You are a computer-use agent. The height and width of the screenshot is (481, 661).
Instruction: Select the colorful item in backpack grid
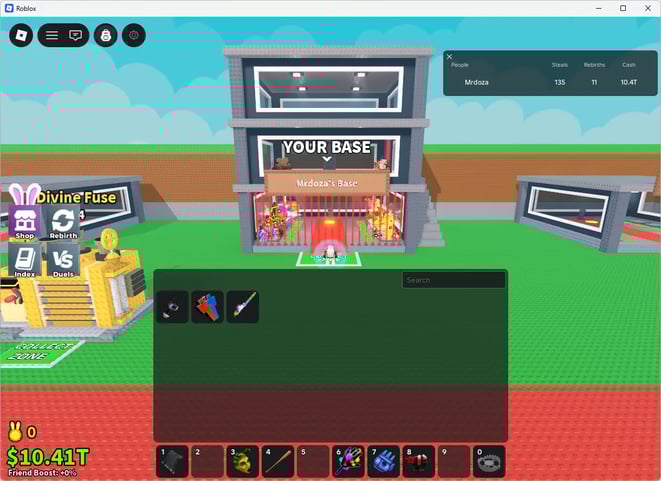pyautogui.click(x=207, y=307)
